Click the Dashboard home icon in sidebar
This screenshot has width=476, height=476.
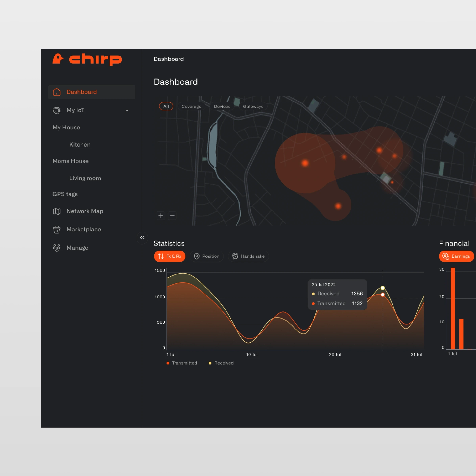click(x=57, y=92)
